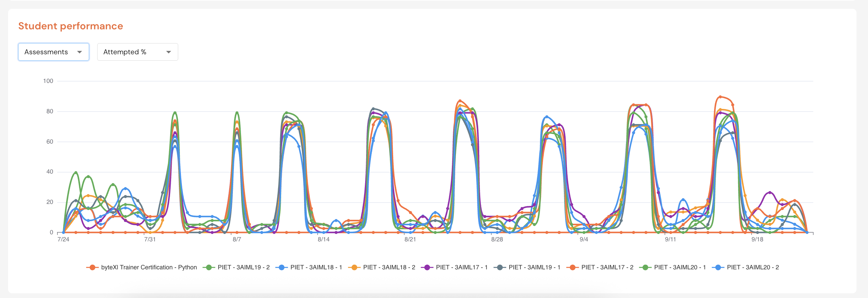This screenshot has height=298, width=868.
Task: Click the green PIET - 3AIML19 - 2 legend marker
Action: point(209,267)
